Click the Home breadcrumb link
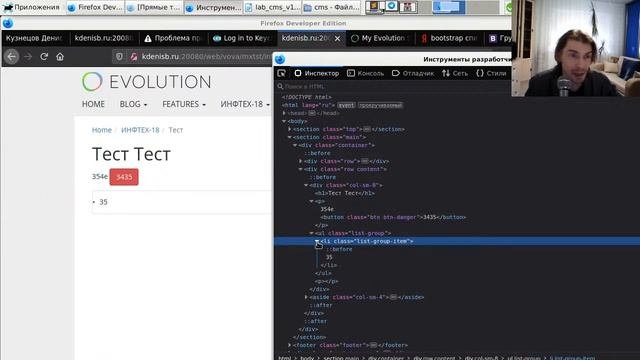This screenshot has height=360, width=640. [102, 130]
